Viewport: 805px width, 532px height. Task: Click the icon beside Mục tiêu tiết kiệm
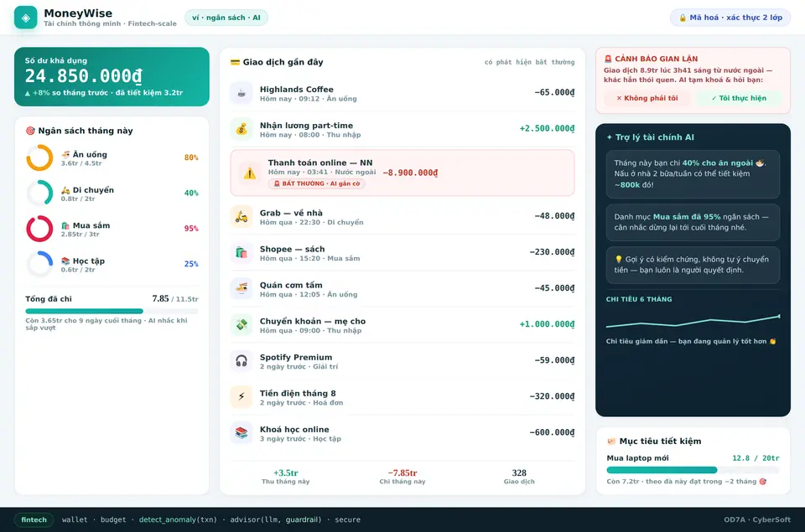coord(611,442)
